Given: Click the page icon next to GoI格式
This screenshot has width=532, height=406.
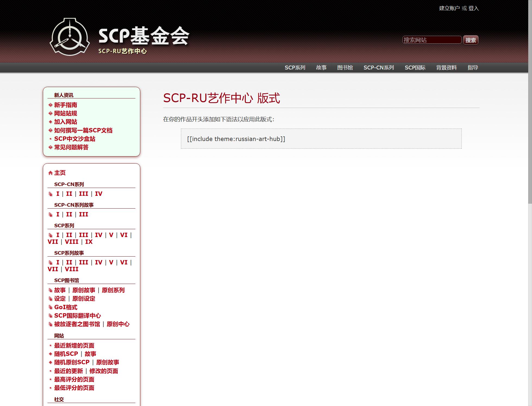Looking at the screenshot, I should tap(50, 307).
